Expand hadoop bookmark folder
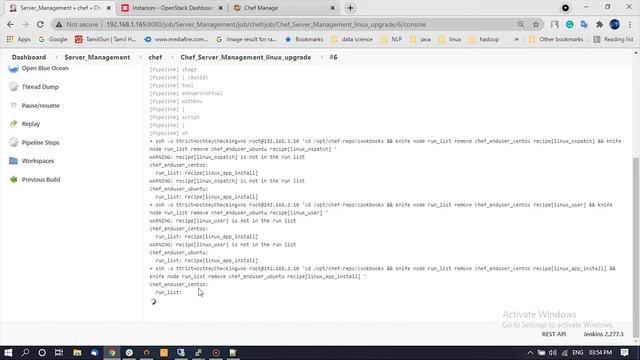This screenshot has width=640, height=360. click(x=484, y=39)
